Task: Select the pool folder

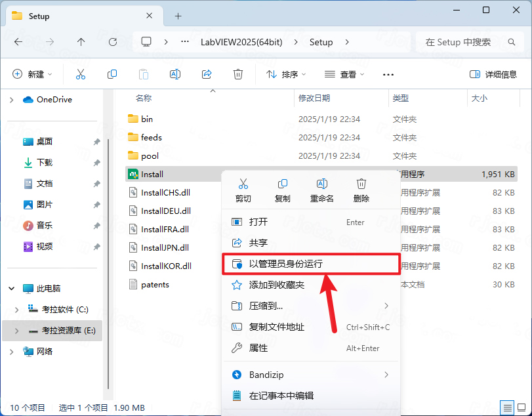Action: pos(321,156)
